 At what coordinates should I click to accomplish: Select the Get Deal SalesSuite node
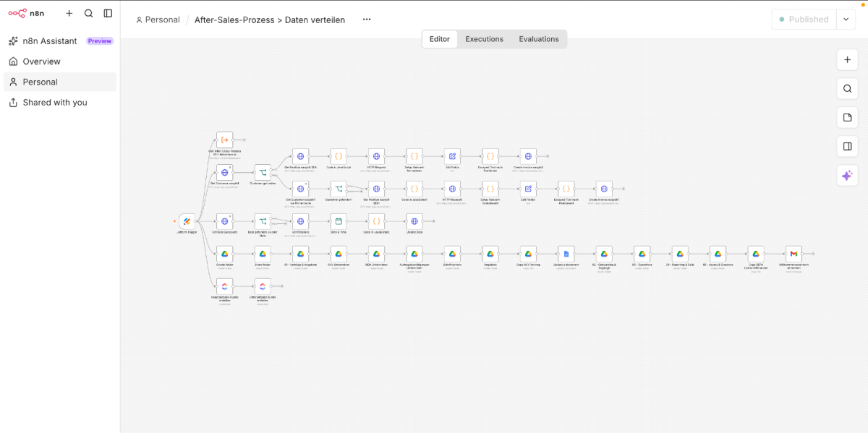225,221
